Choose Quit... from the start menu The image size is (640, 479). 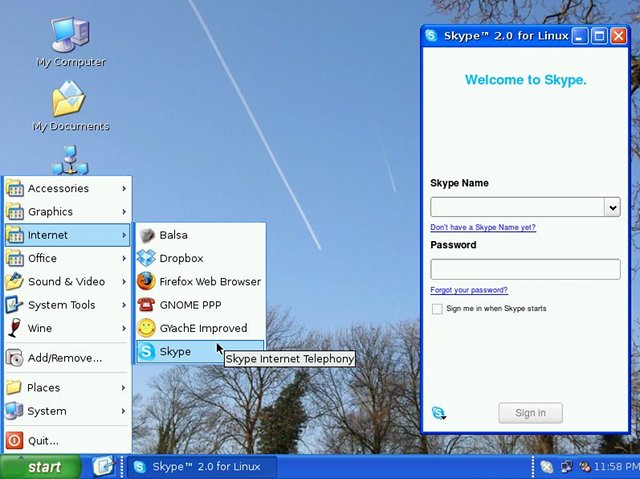pos(67,441)
